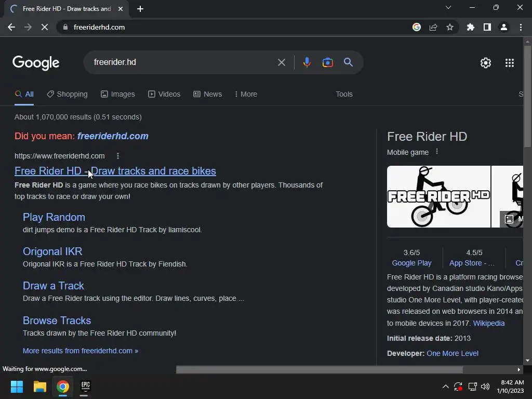Click the Chrome taskbar icon

pyautogui.click(x=63, y=387)
